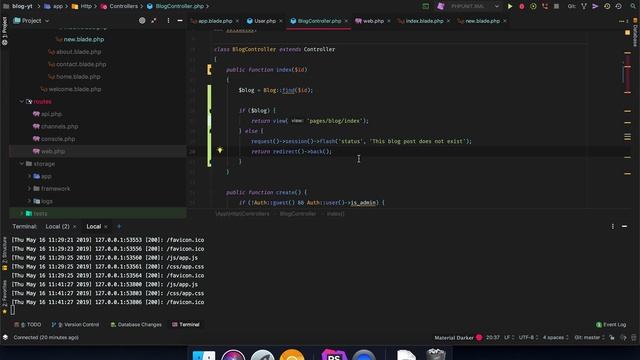This screenshot has width=640, height=360.
Task: Expand the logs folder
Action: pos(29,201)
